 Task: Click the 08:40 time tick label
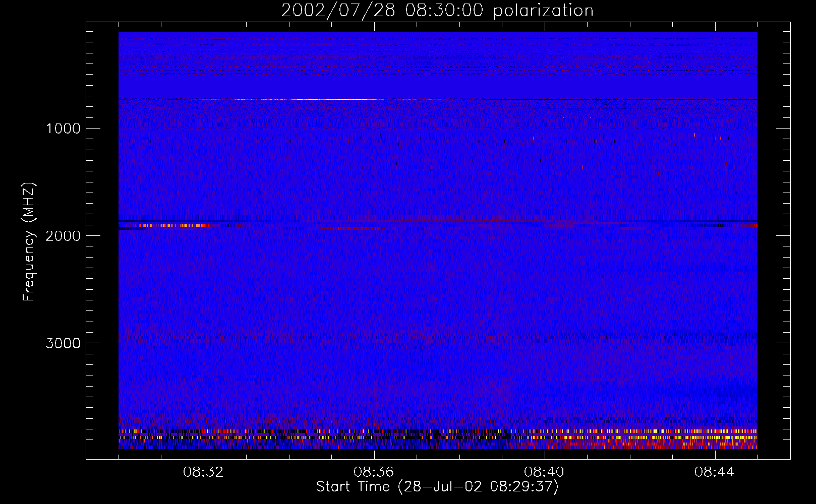[x=545, y=472]
